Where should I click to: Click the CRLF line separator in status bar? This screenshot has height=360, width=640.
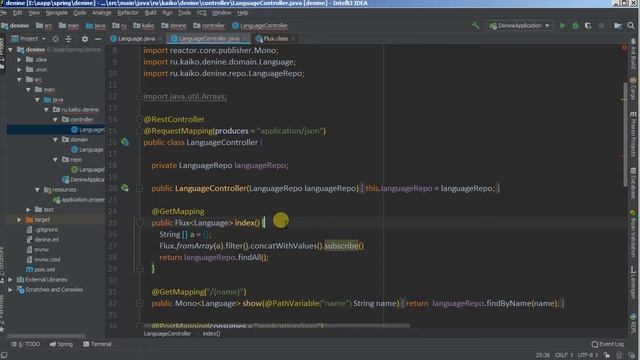tap(564, 355)
